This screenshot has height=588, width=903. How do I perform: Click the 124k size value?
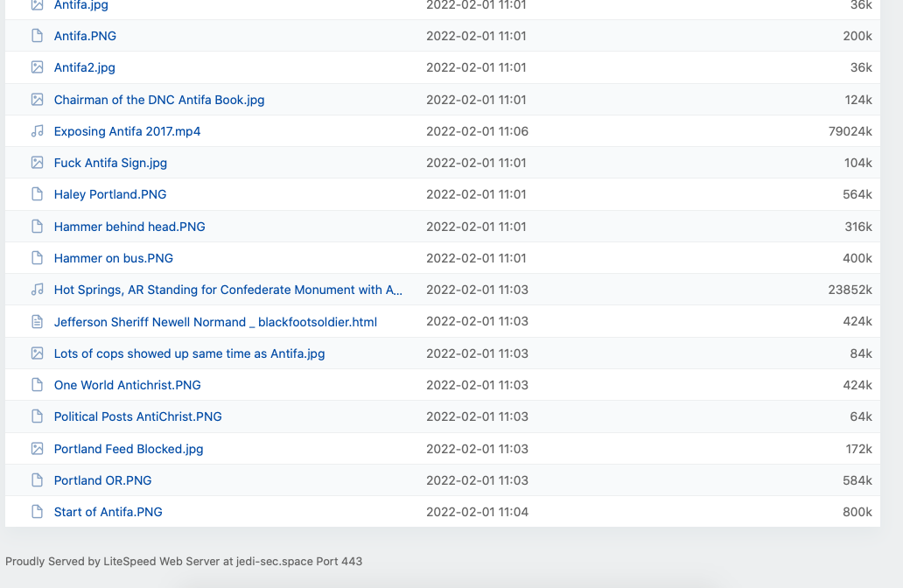pos(858,100)
